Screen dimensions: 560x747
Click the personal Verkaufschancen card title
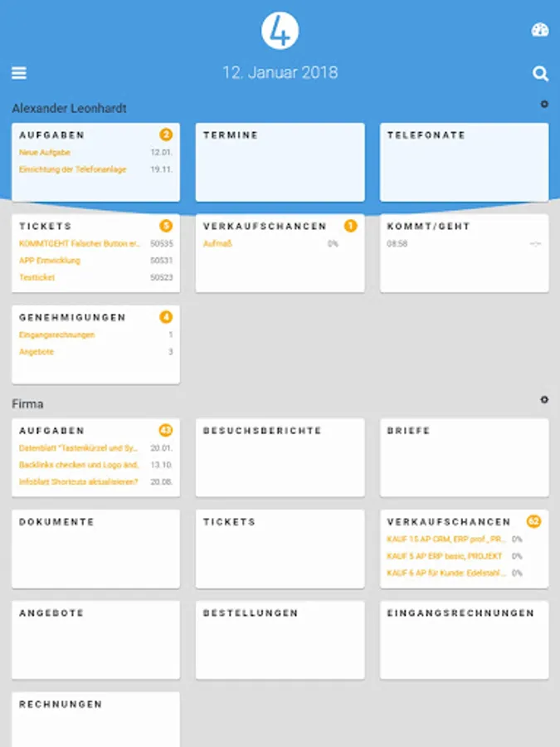[x=265, y=227]
